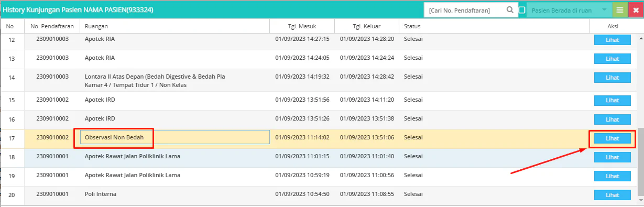Click Lihat button for Poli Interna
Viewport: 644px width, 207px height.
click(612, 195)
